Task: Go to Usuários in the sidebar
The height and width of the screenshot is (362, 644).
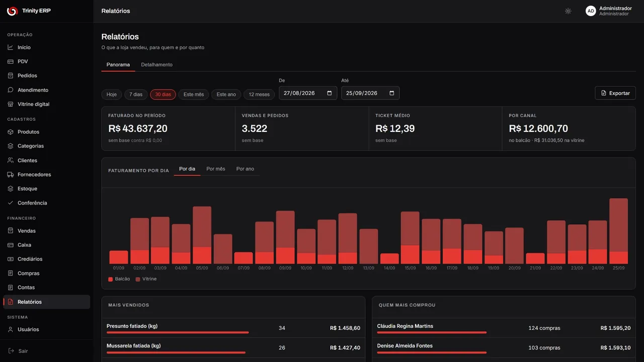Action: pyautogui.click(x=47, y=329)
